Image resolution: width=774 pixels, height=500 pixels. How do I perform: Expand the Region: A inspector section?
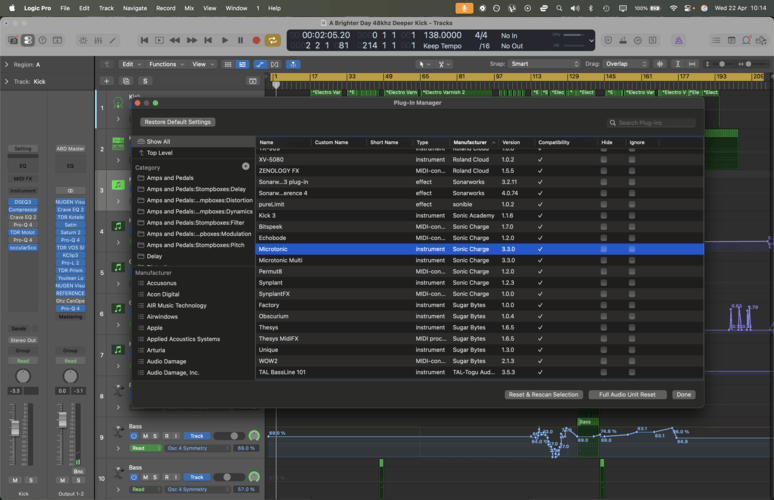click(6, 64)
